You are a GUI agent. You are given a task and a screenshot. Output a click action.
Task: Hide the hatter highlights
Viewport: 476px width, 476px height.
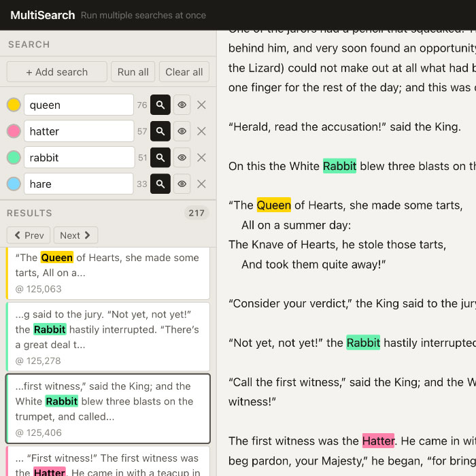click(182, 131)
